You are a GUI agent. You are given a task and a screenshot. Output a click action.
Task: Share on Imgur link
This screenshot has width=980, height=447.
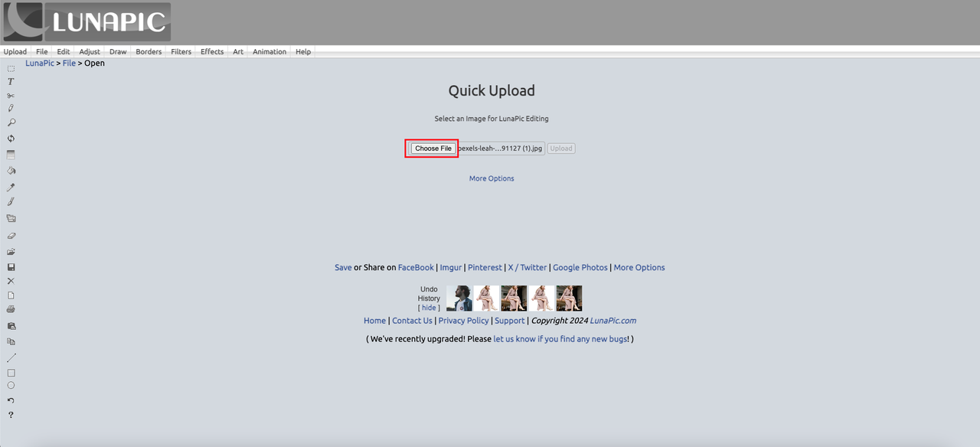pyautogui.click(x=451, y=268)
